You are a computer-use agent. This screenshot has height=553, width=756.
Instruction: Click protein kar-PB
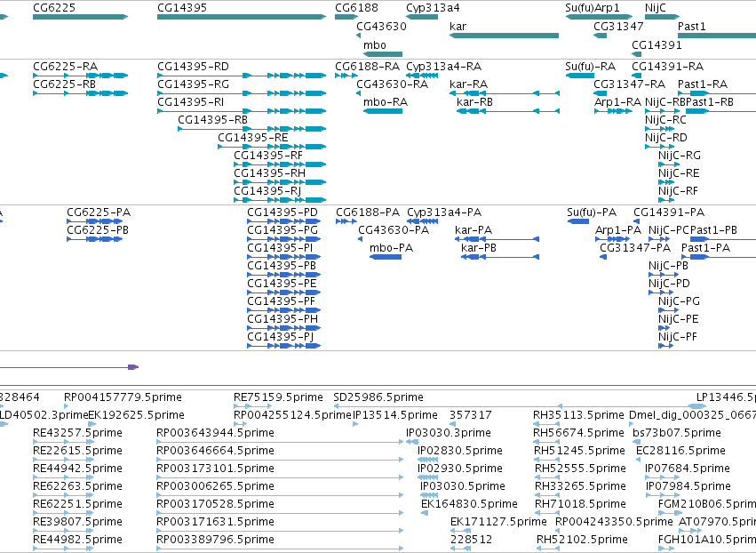point(479,249)
